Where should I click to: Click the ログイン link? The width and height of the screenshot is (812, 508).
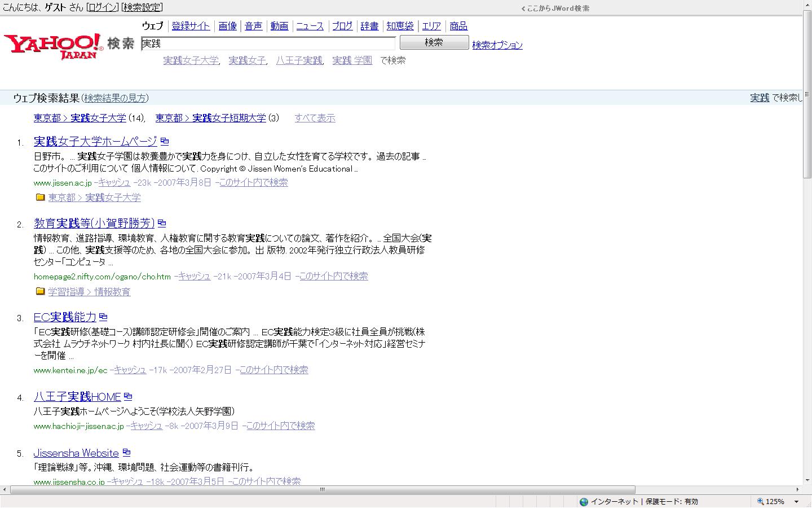(103, 7)
